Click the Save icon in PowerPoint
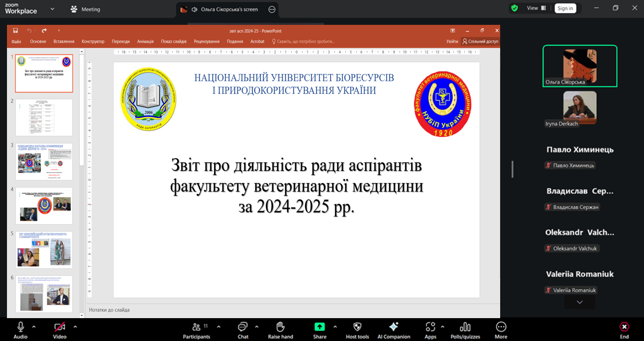Screen dimensions: 644x341 pyautogui.click(x=15, y=30)
